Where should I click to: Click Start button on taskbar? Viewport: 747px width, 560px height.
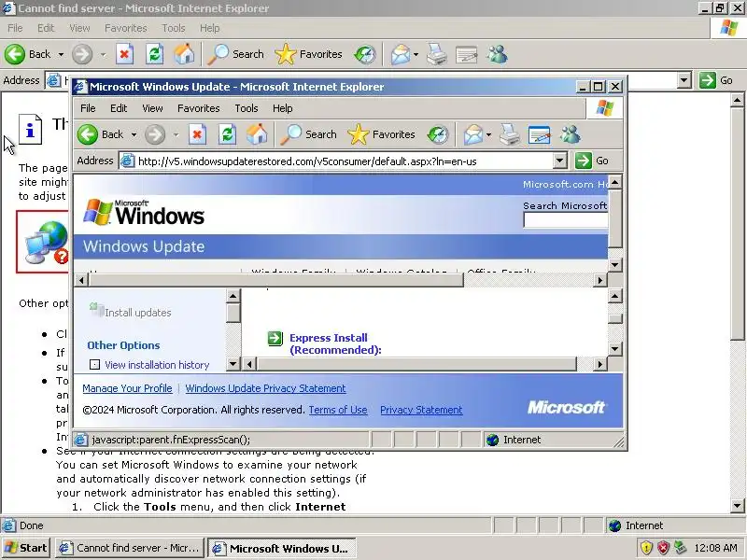click(26, 548)
